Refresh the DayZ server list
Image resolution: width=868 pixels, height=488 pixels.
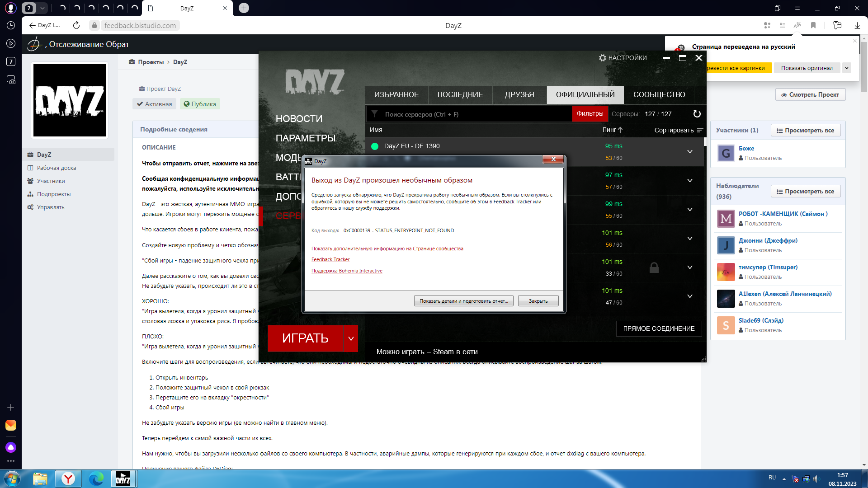[697, 114]
